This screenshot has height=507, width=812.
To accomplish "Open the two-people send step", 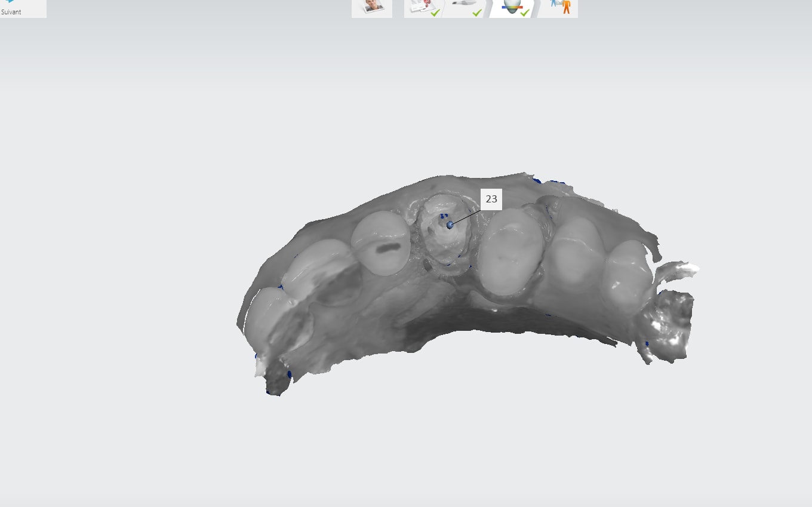I will click(x=559, y=7).
